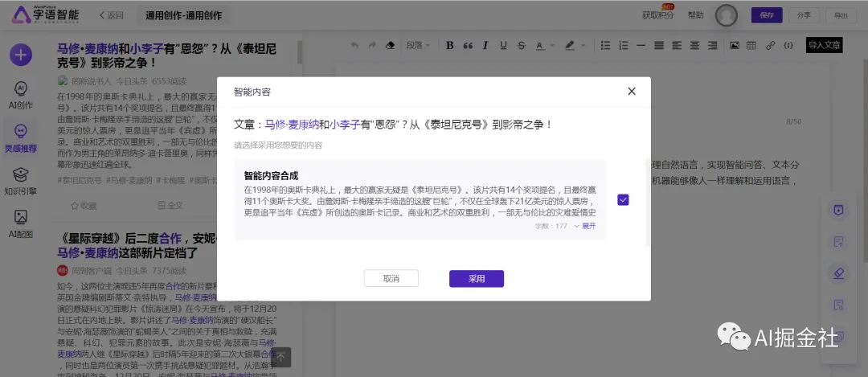Close the 智能内容 dialog
The image size is (868, 377).
tap(632, 92)
